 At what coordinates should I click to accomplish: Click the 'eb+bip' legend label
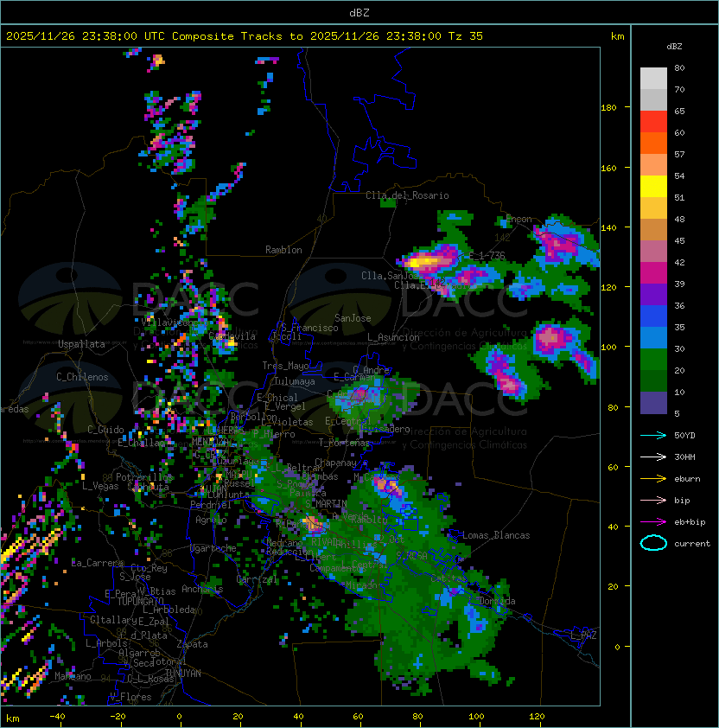690,522
